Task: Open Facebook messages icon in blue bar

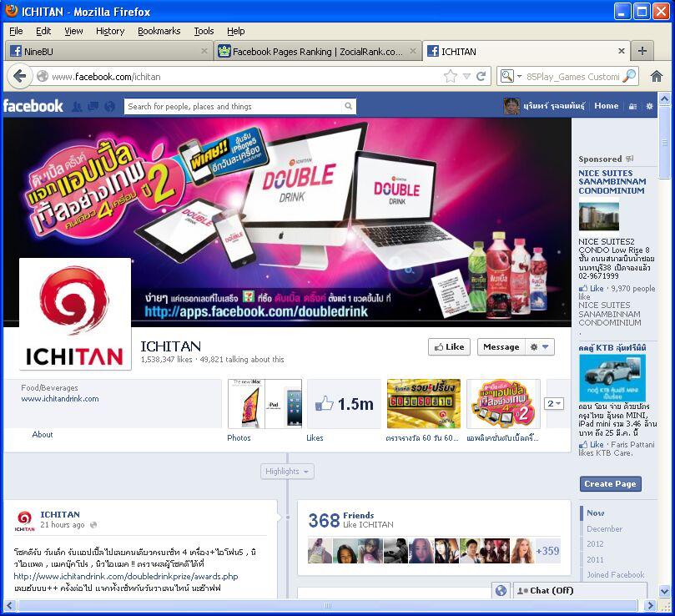Action: tap(92, 106)
